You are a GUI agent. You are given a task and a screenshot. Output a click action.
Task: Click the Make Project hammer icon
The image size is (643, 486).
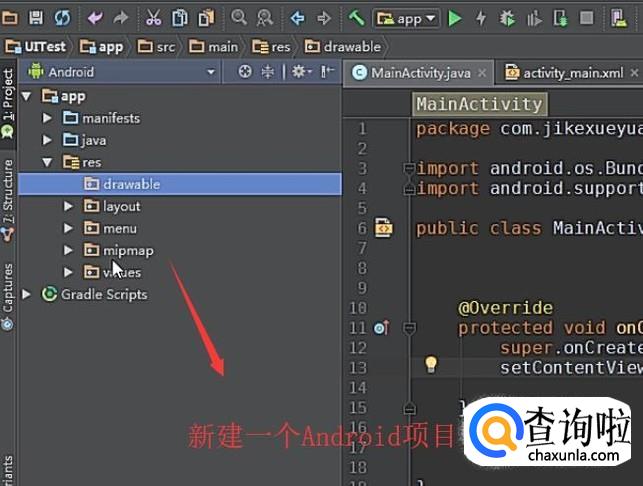(357, 18)
